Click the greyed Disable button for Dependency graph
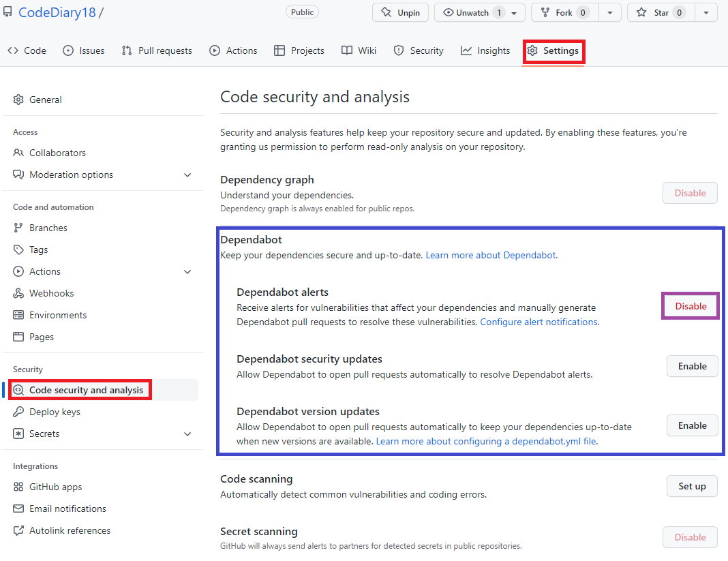The height and width of the screenshot is (561, 728). point(690,193)
